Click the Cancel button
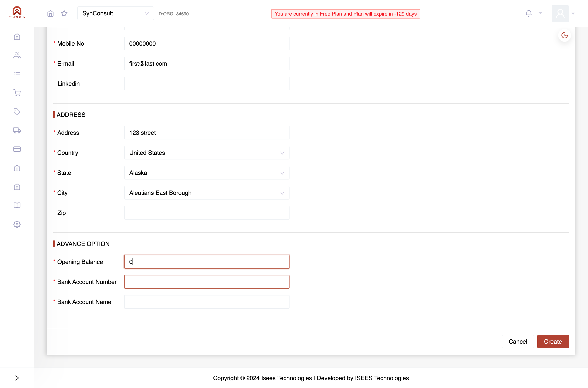Screen dimensions: 588x388 [517, 342]
